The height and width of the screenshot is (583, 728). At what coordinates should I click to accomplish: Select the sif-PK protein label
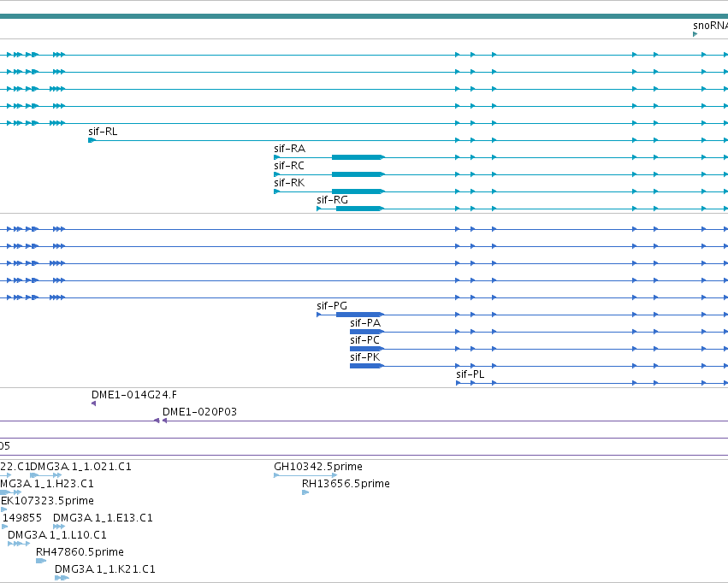pyautogui.click(x=365, y=357)
